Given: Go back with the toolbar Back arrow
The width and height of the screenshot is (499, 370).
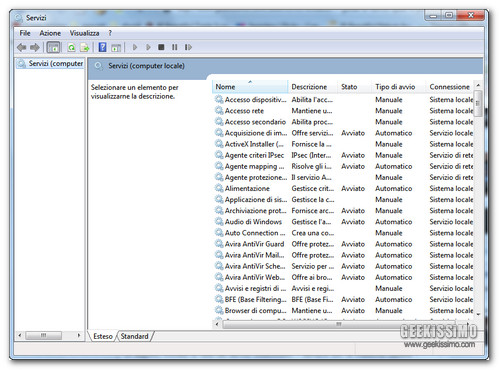Looking at the screenshot, I should 22,48.
